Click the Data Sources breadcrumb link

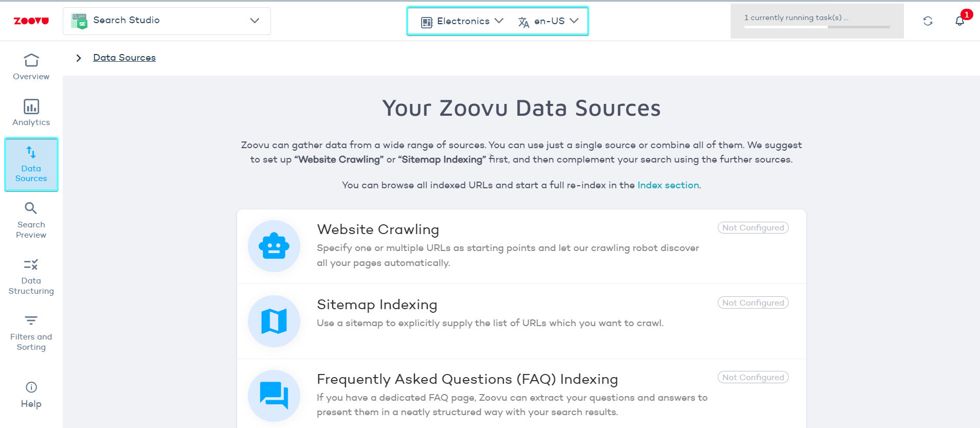pos(124,58)
